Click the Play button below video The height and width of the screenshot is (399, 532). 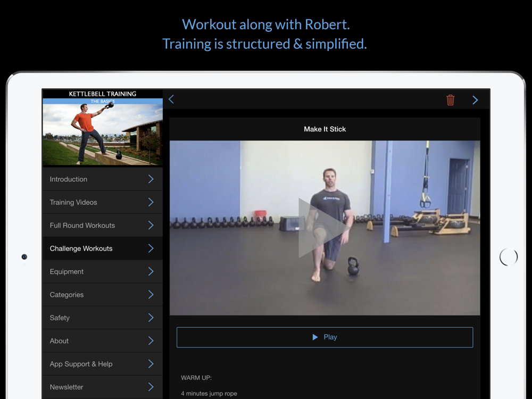point(325,337)
